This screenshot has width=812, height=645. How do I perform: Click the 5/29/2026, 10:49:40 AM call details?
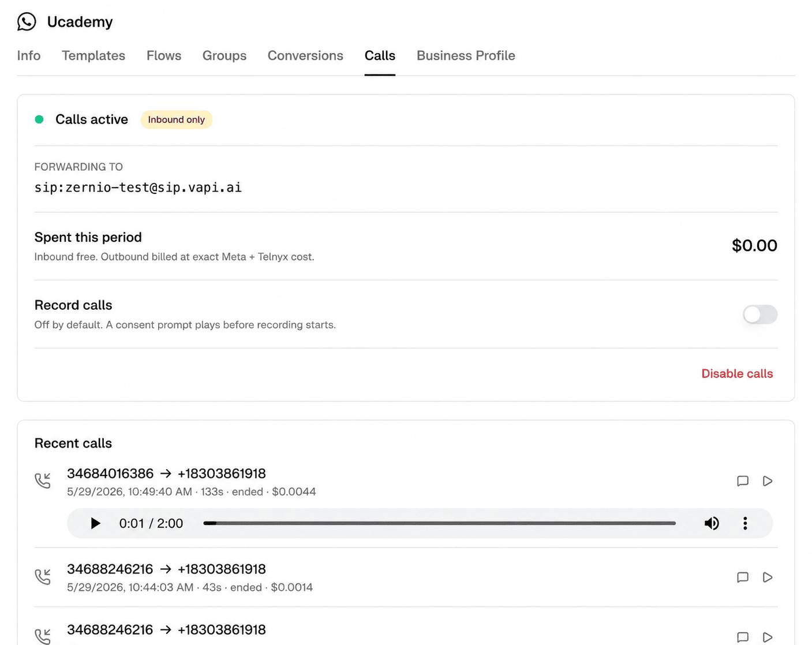pos(192,492)
